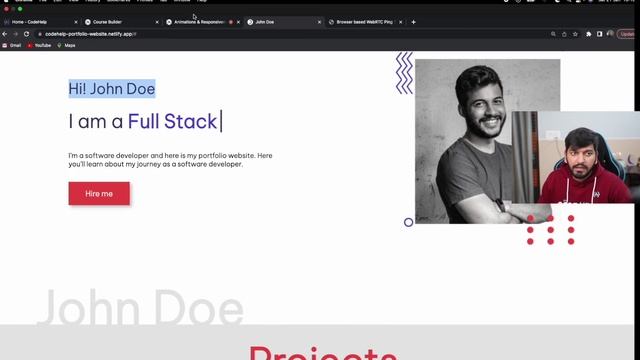The width and height of the screenshot is (640, 360).
Task: Bookmark this page with the star icon
Action: pyautogui.click(x=575, y=34)
